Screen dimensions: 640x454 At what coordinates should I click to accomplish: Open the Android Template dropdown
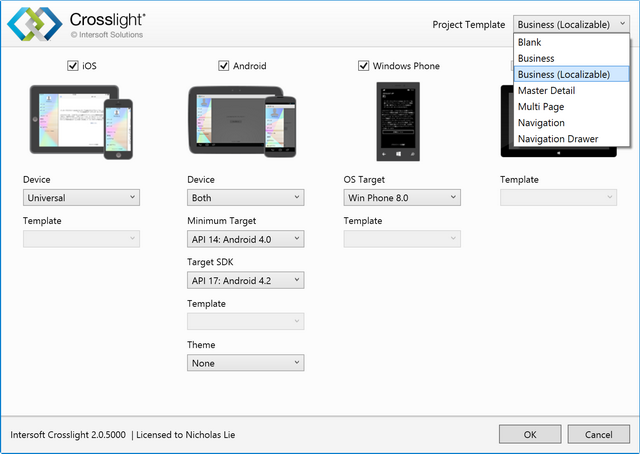pos(245,321)
